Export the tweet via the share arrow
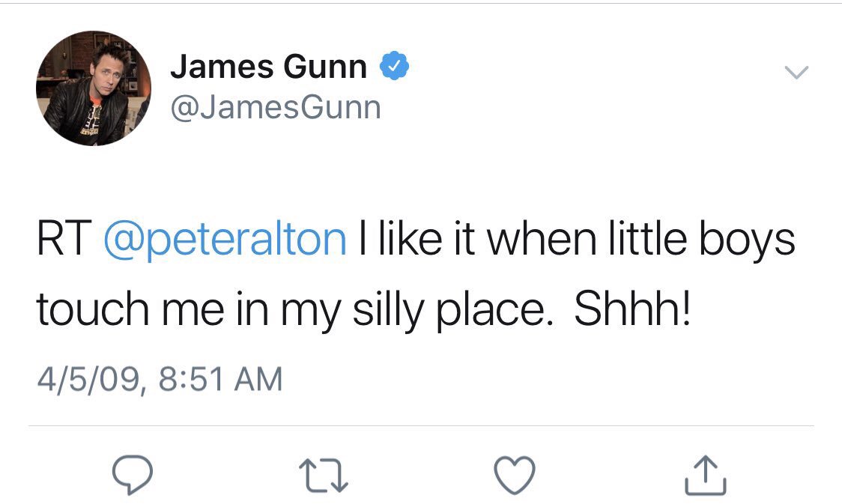The height and width of the screenshot is (504, 842). click(x=706, y=475)
